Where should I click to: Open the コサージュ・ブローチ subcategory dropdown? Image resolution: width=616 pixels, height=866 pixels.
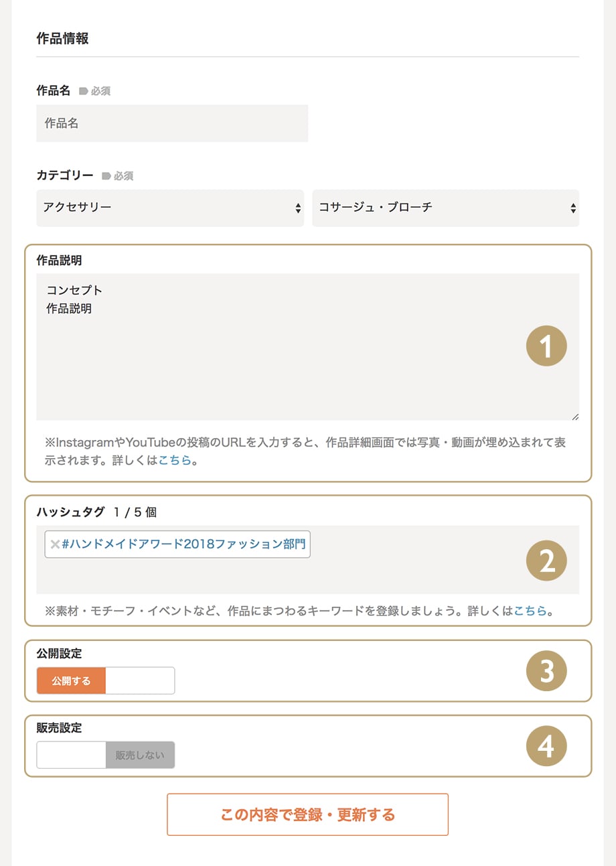[445, 208]
